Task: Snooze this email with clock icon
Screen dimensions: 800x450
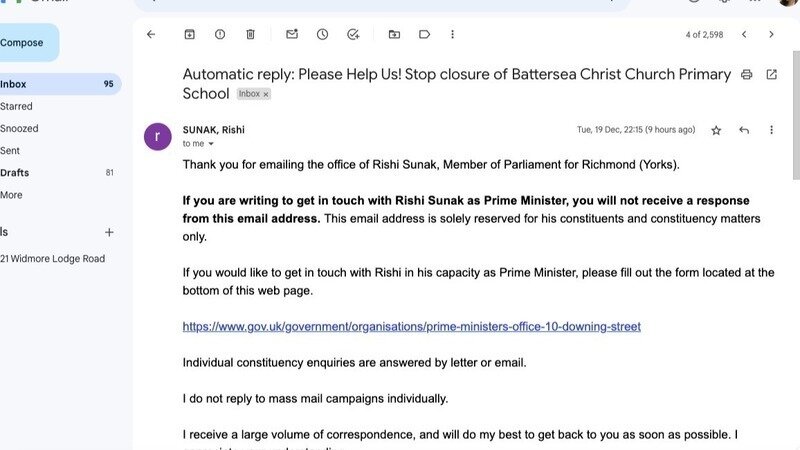Action: click(x=322, y=34)
